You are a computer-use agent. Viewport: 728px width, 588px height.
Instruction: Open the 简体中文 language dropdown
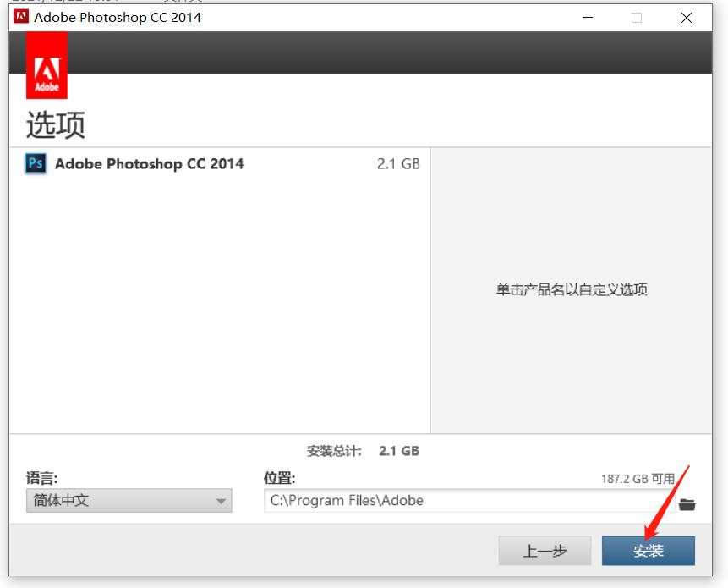click(129, 500)
